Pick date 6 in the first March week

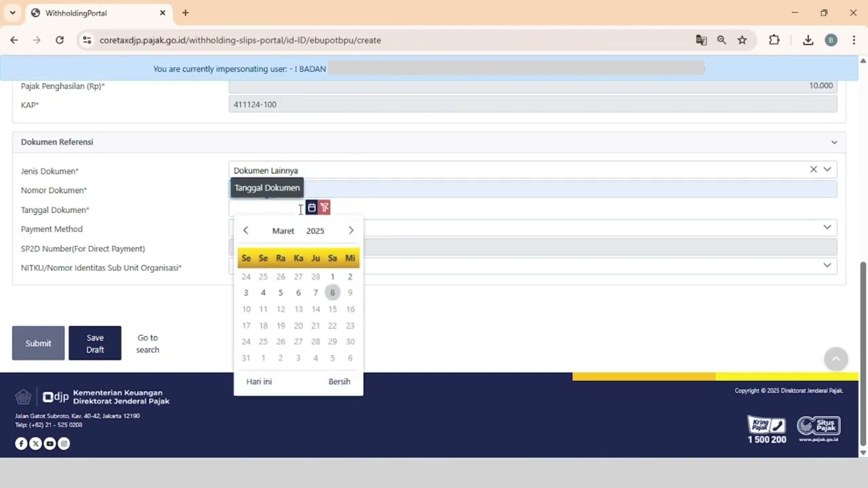[298, 293]
